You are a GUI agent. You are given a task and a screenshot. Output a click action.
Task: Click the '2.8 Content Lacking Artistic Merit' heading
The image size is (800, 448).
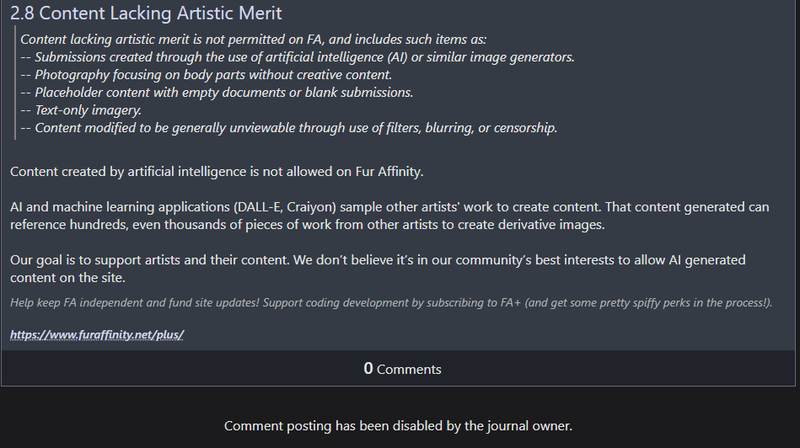(146, 13)
